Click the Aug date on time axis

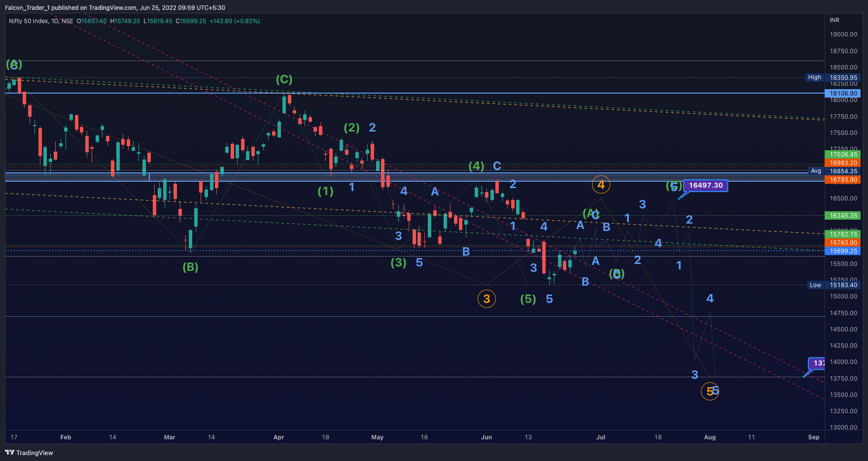710,437
